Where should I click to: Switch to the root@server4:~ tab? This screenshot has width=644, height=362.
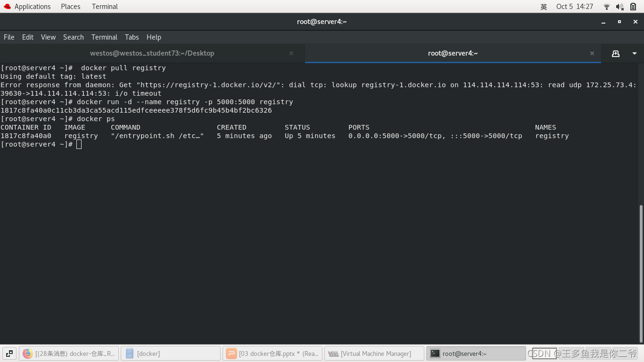click(453, 53)
